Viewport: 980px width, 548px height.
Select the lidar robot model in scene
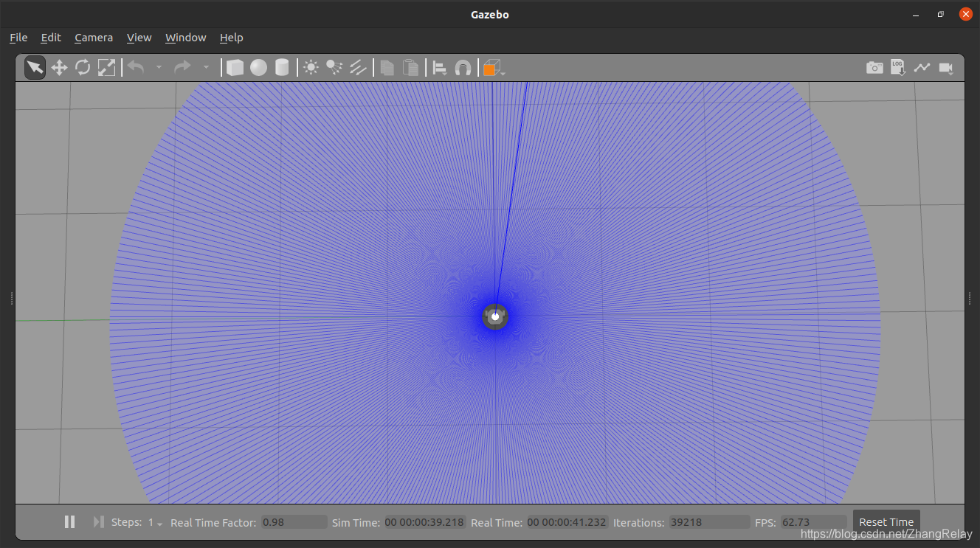495,316
